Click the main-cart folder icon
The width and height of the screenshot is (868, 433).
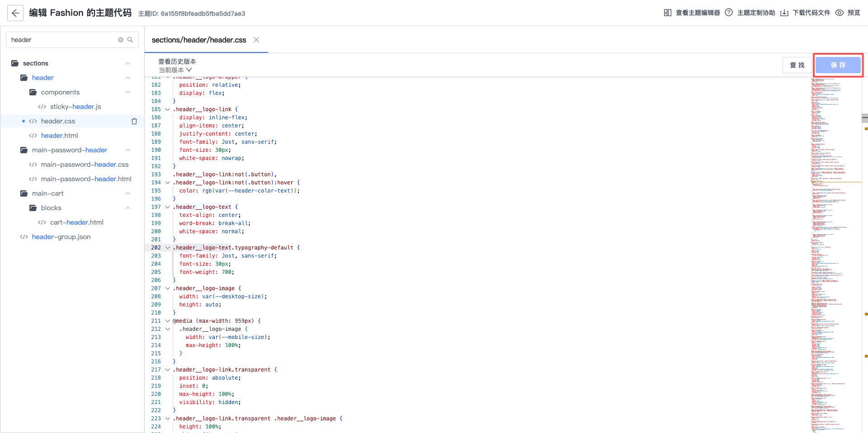(x=24, y=193)
